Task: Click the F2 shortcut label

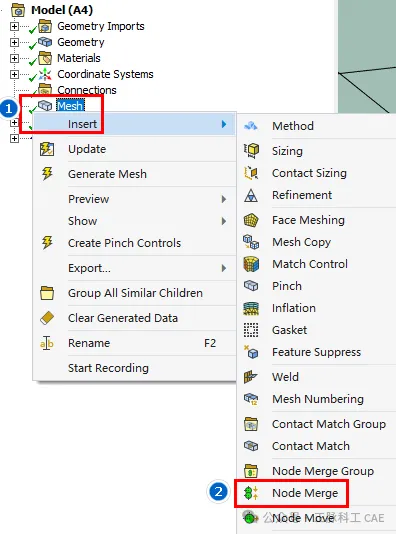Action: [210, 343]
